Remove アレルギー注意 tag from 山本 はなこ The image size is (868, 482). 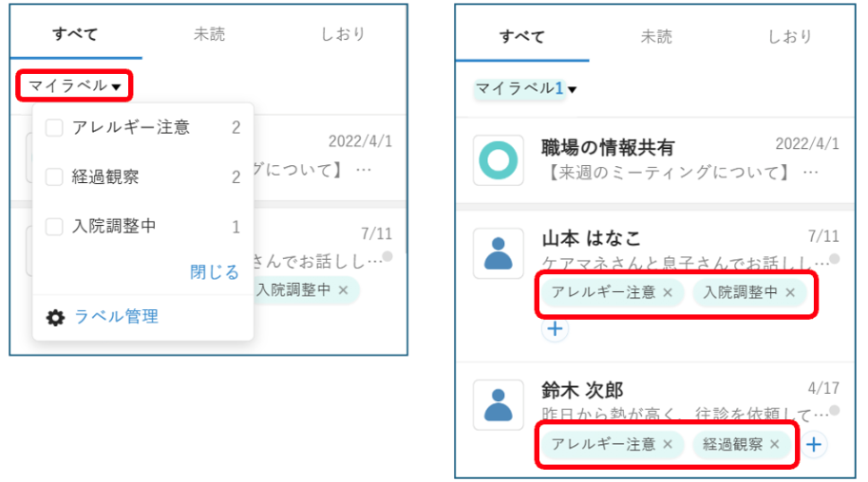(668, 292)
